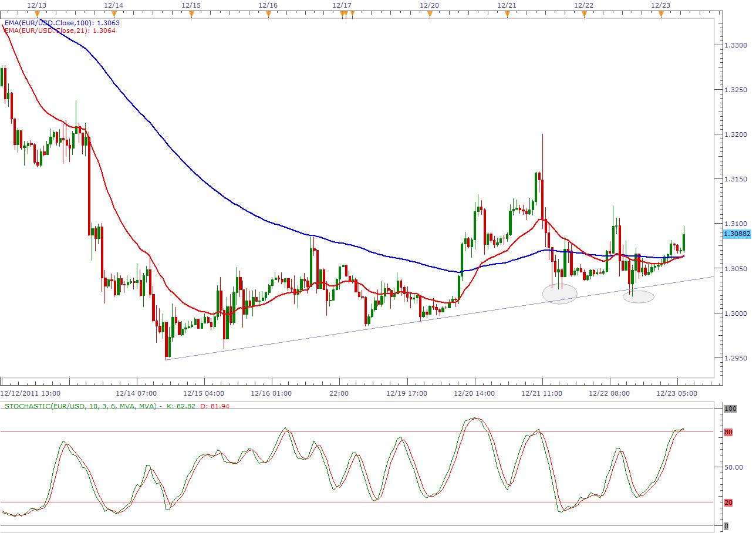Screen dimensions: 756x533
Task: Click the 12/12/2011 13:00 time axis label
Action: (31, 393)
